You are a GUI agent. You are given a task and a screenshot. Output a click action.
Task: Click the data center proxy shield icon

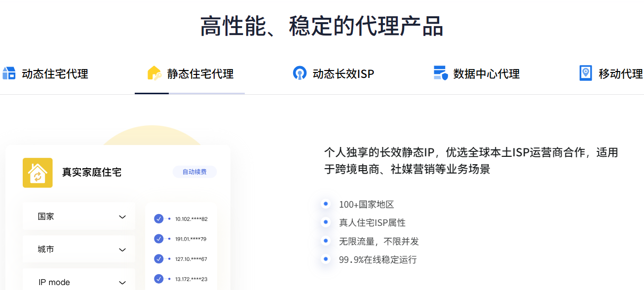(441, 73)
